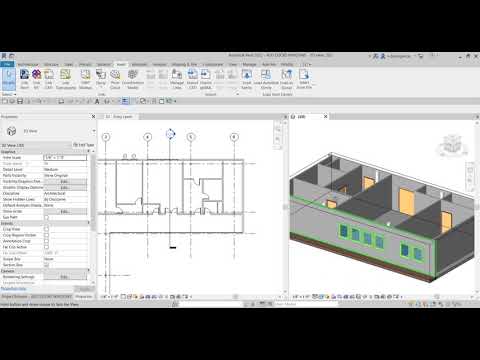The image size is (480, 360).
Task: Collapse the Extents section in Properties
Action: tap(89, 223)
